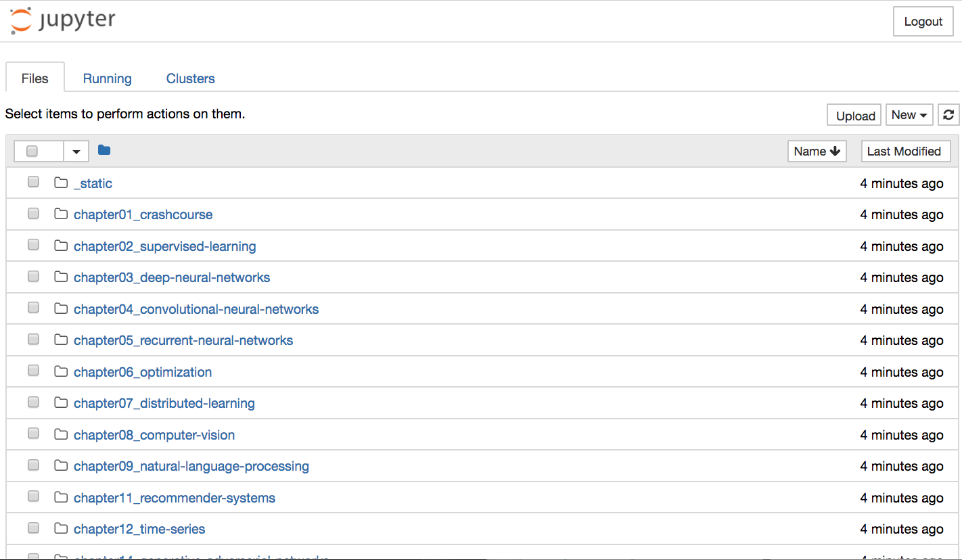The image size is (962, 560).
Task: Select checkbox for chapter07_distributed-learning
Action: 33,402
